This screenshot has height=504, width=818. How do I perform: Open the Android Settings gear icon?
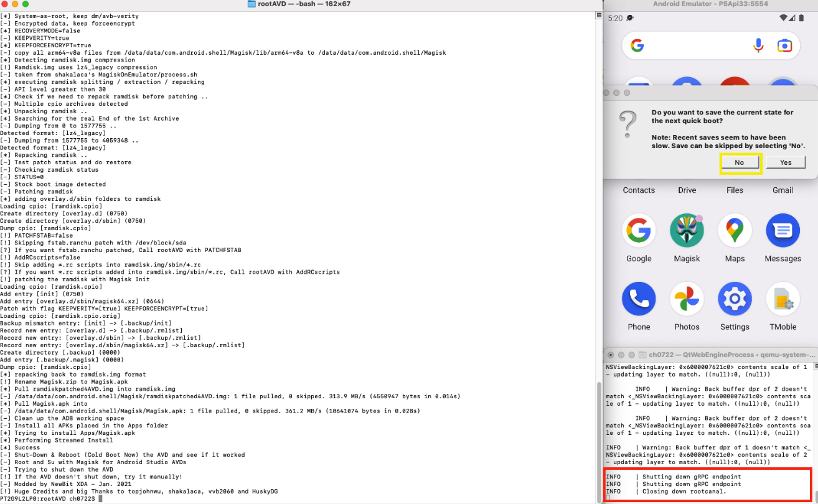(735, 299)
